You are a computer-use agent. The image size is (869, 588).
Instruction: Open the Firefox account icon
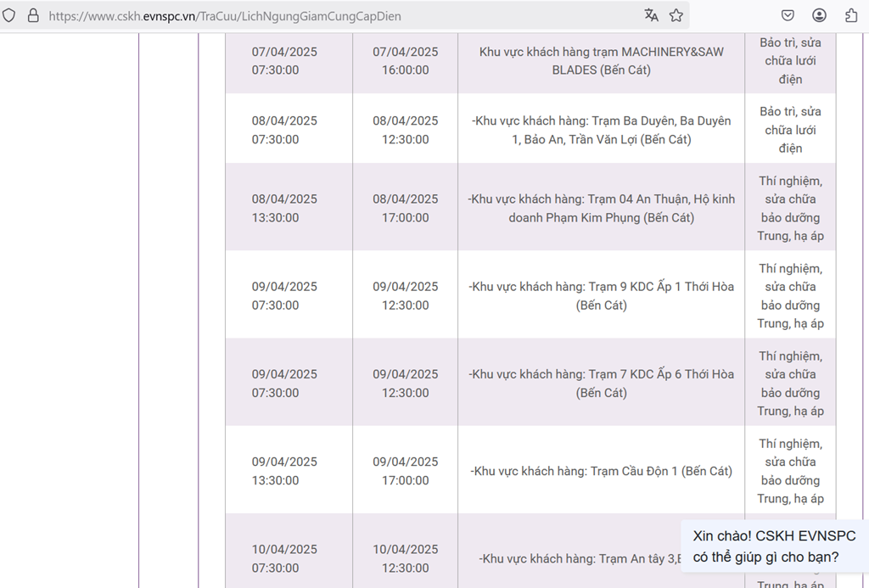819,15
